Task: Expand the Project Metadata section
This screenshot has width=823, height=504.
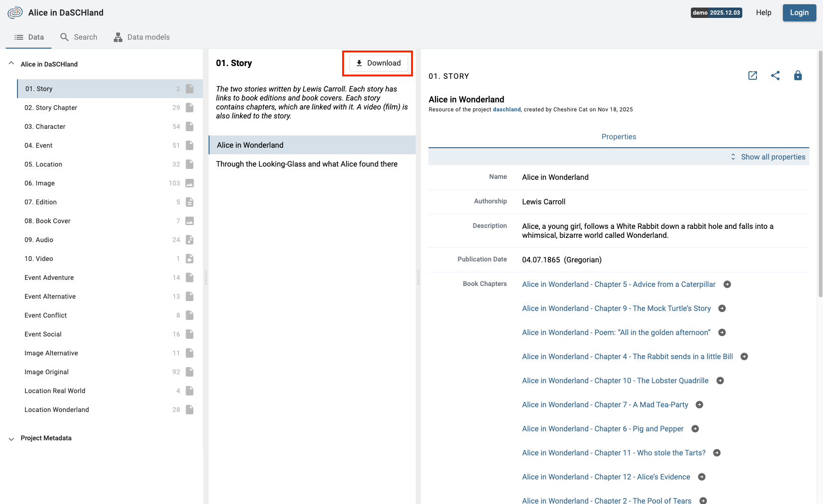Action: click(x=11, y=438)
